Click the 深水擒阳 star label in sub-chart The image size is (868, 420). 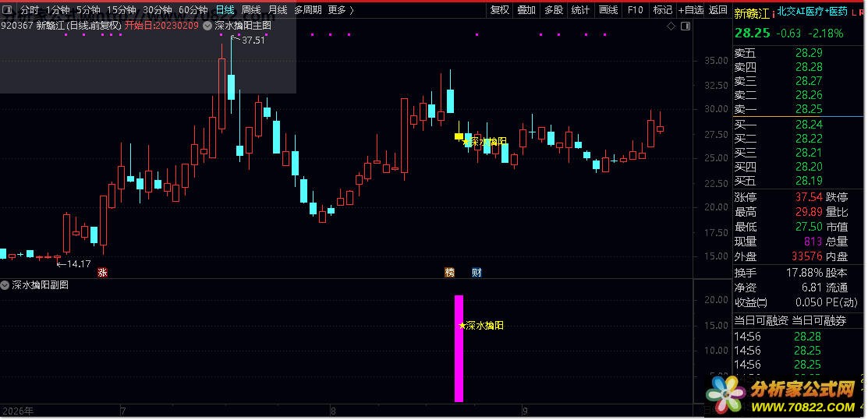[x=481, y=326]
